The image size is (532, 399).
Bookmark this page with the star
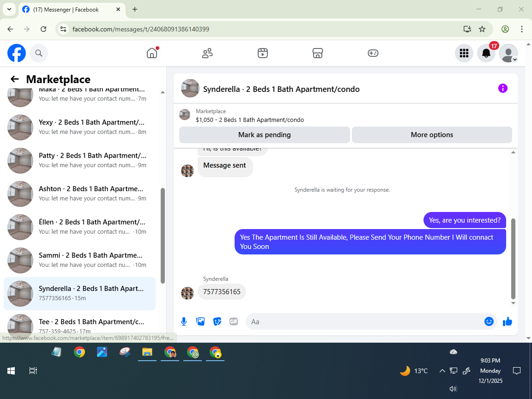click(x=482, y=29)
